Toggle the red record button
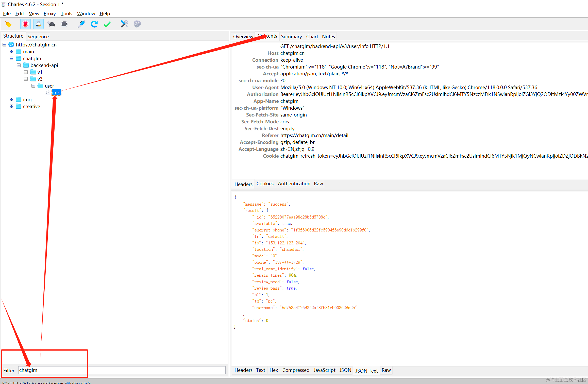The width and height of the screenshot is (588, 384). (25, 24)
